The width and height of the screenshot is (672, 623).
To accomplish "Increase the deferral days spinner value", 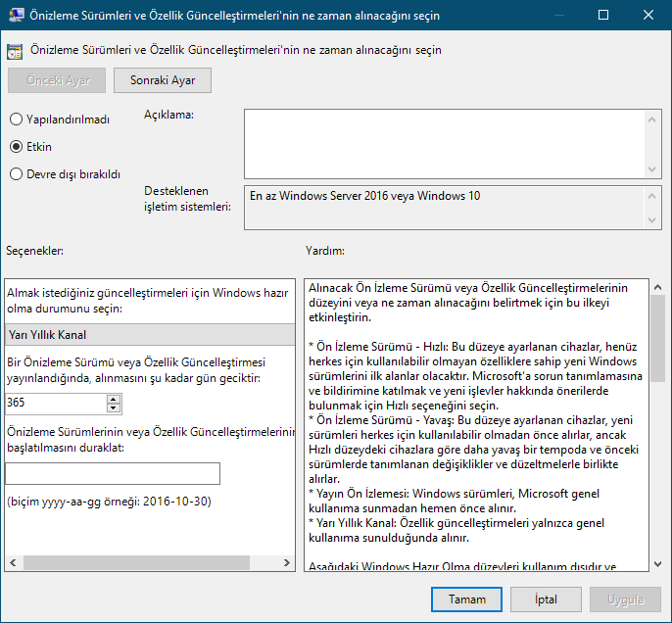I will point(114,399).
